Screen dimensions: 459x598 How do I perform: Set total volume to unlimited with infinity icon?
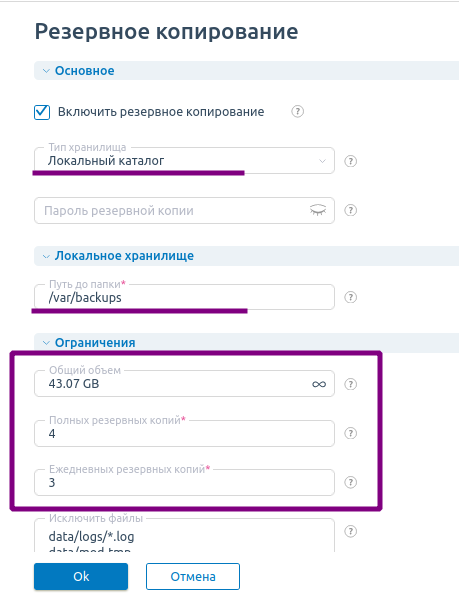coord(319,384)
